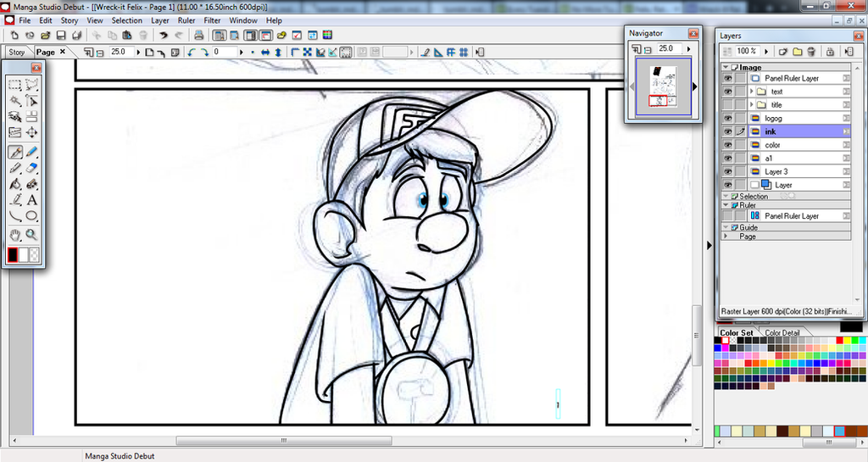This screenshot has height=462, width=868.
Task: Open Navigator zoom 25.0 dropdown arrow
Action: 688,49
